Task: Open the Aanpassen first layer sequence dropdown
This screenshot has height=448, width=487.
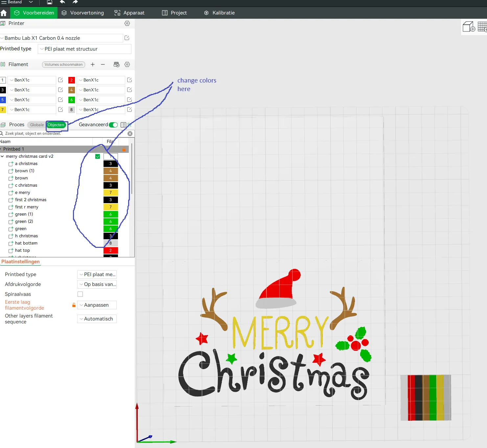Action: pyautogui.click(x=97, y=305)
